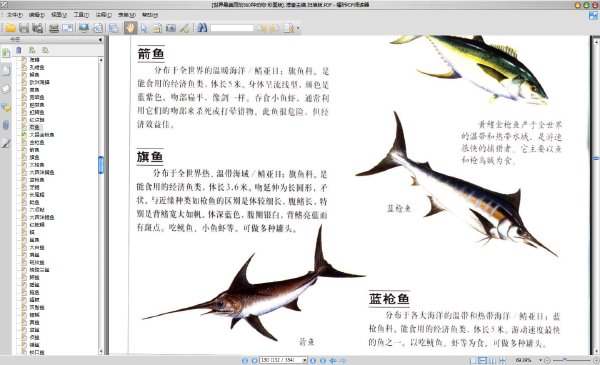Open the page number dropdown

(x=305, y=360)
